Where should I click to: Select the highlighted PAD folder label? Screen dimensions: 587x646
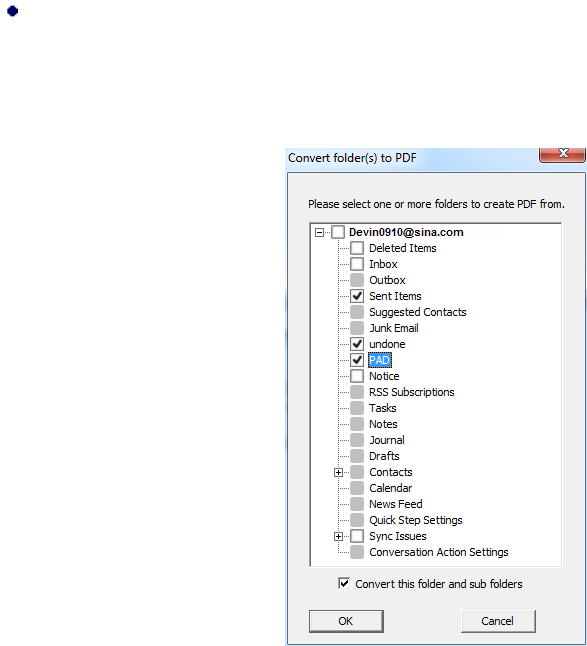pos(379,360)
